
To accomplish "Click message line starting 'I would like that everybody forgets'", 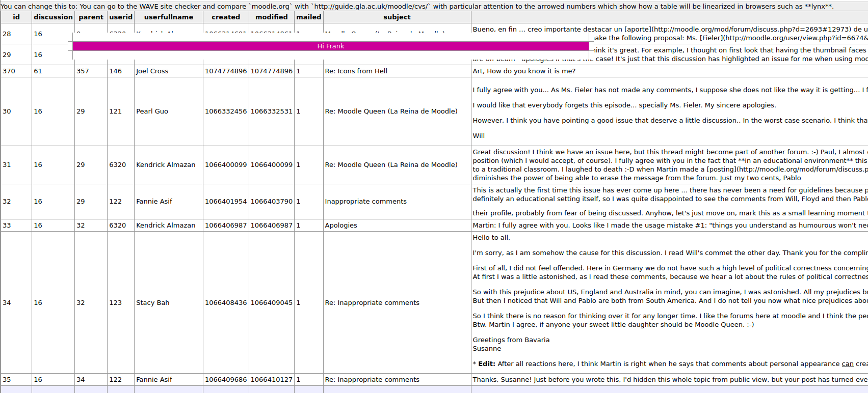I will tap(624, 105).
